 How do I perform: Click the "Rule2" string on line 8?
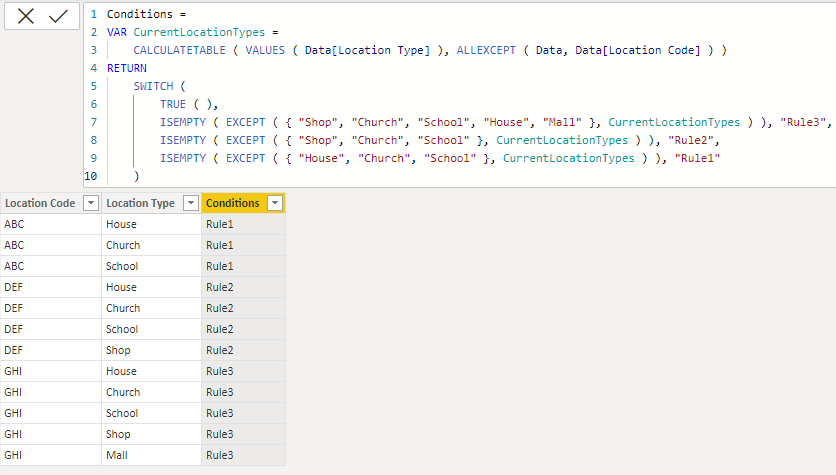690,140
